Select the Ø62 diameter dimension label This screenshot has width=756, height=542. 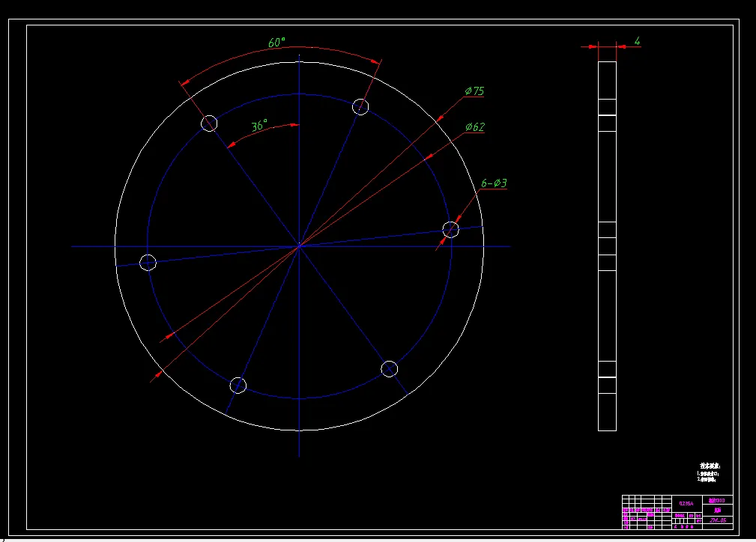click(x=475, y=127)
